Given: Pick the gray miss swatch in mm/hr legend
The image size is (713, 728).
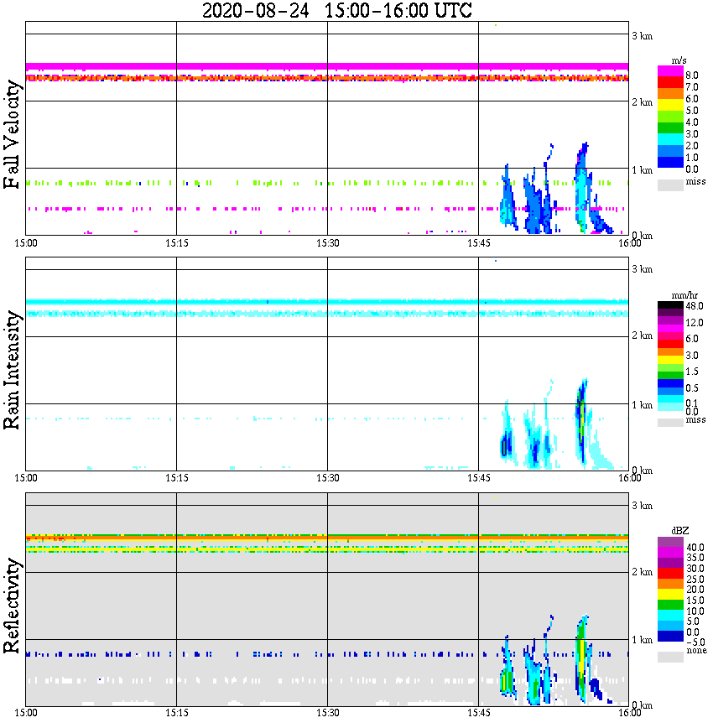Looking at the screenshot, I should click(670, 422).
